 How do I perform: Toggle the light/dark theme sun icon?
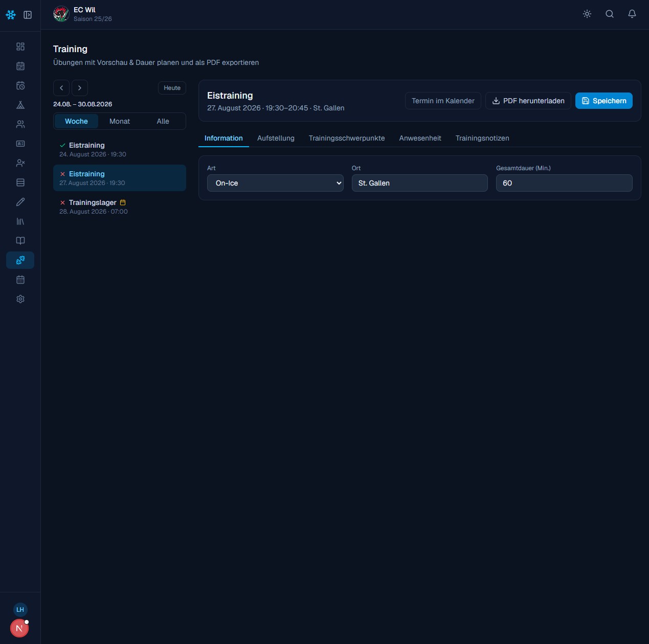(x=587, y=14)
